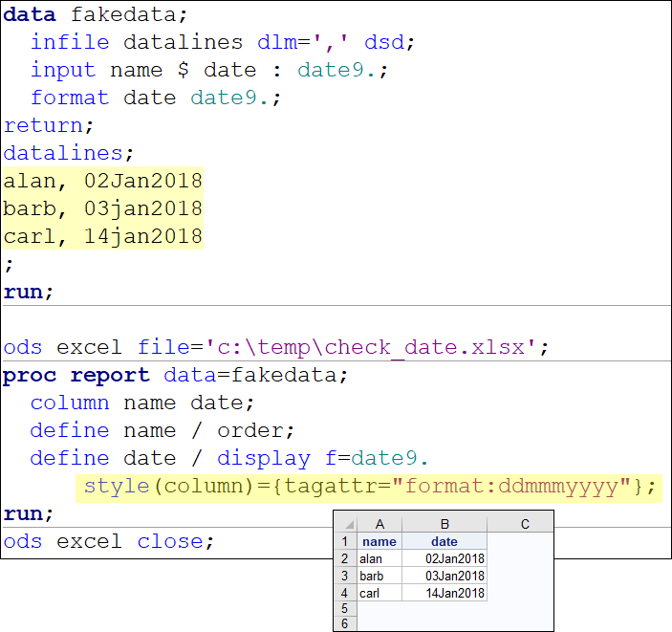Select row 1 header in spreadsheet
This screenshot has height=632, width=672.
[345, 542]
